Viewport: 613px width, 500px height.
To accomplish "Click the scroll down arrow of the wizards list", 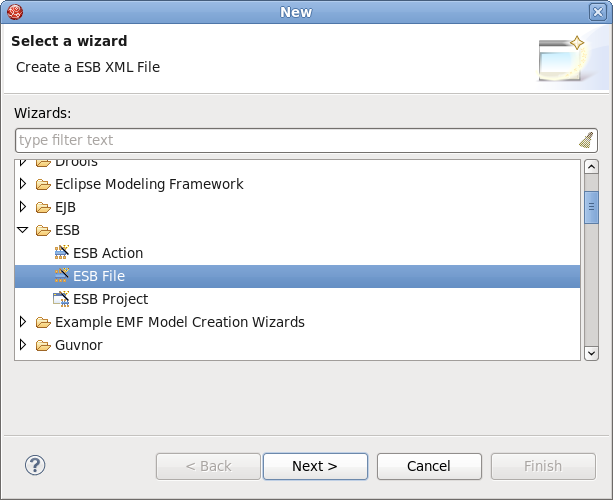I will (x=591, y=352).
